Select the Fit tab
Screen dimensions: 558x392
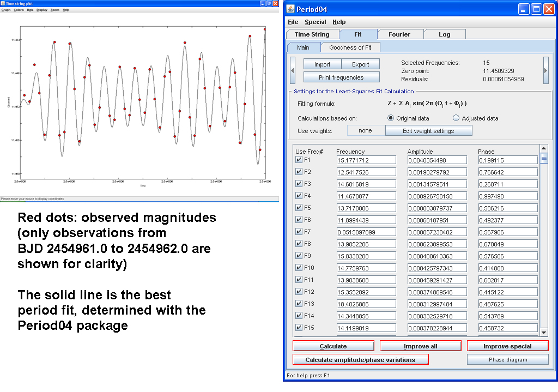pyautogui.click(x=357, y=34)
